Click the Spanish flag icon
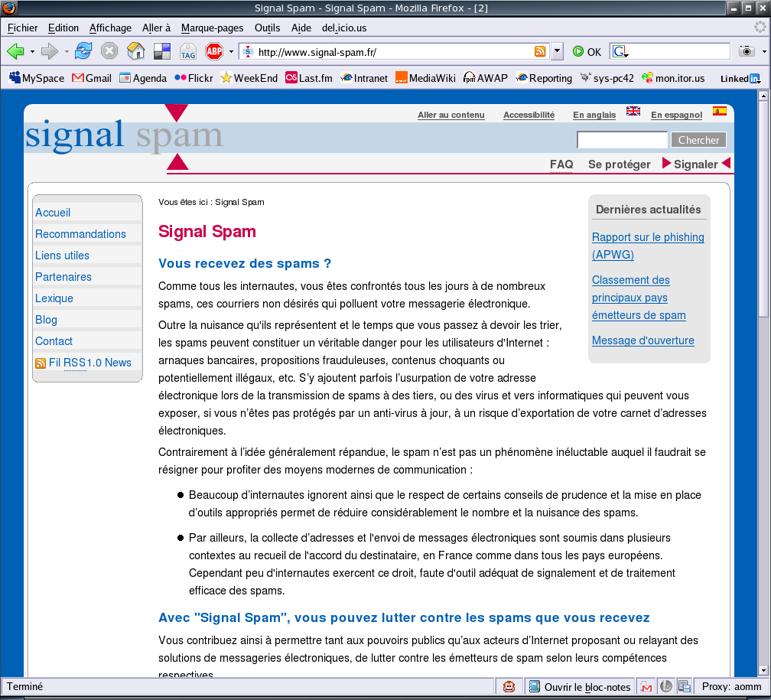771x700 pixels. tap(719, 111)
